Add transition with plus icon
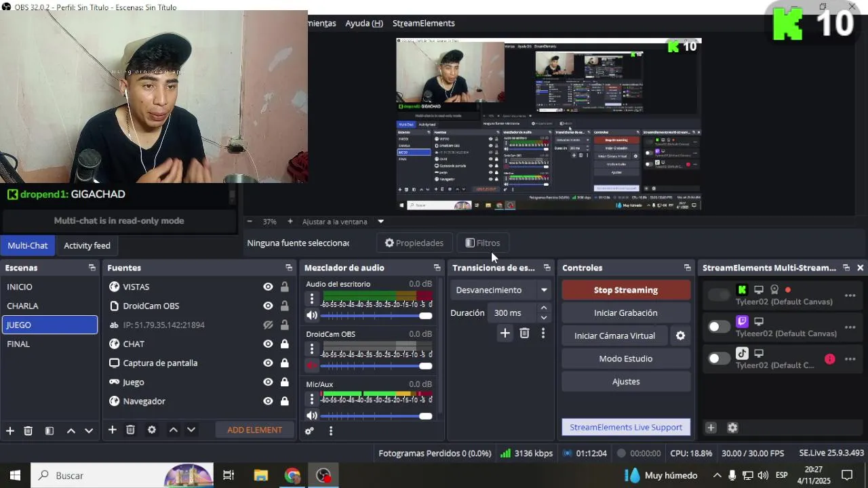 pos(505,333)
